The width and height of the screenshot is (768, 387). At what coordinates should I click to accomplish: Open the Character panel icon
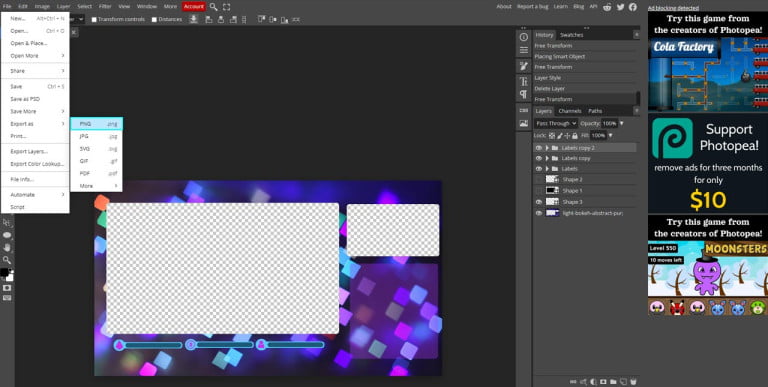click(x=524, y=82)
